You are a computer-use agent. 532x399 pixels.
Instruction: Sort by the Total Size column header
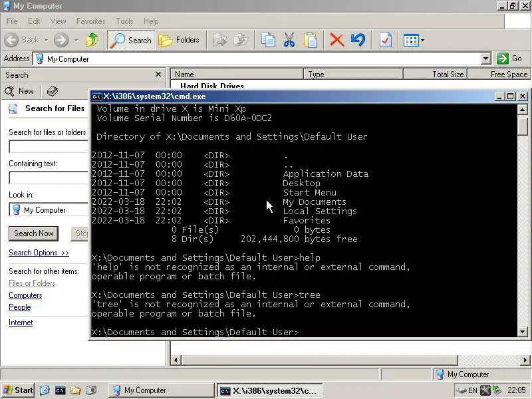(x=436, y=74)
